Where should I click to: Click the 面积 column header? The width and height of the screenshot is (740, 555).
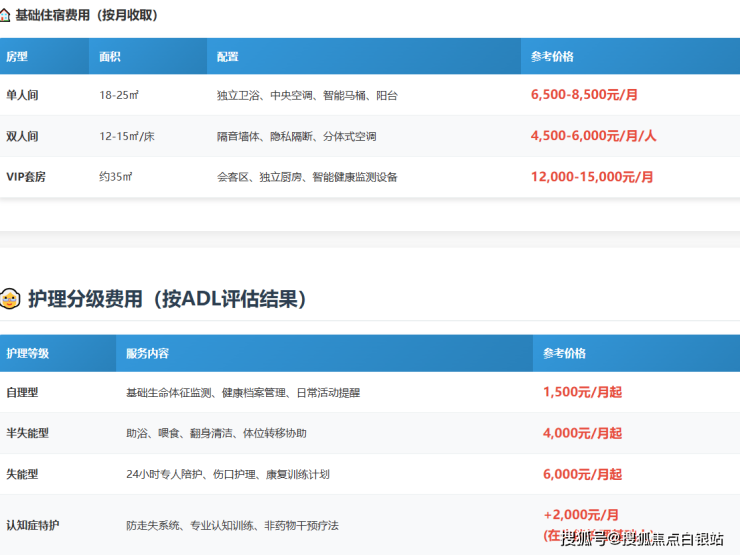pos(110,57)
